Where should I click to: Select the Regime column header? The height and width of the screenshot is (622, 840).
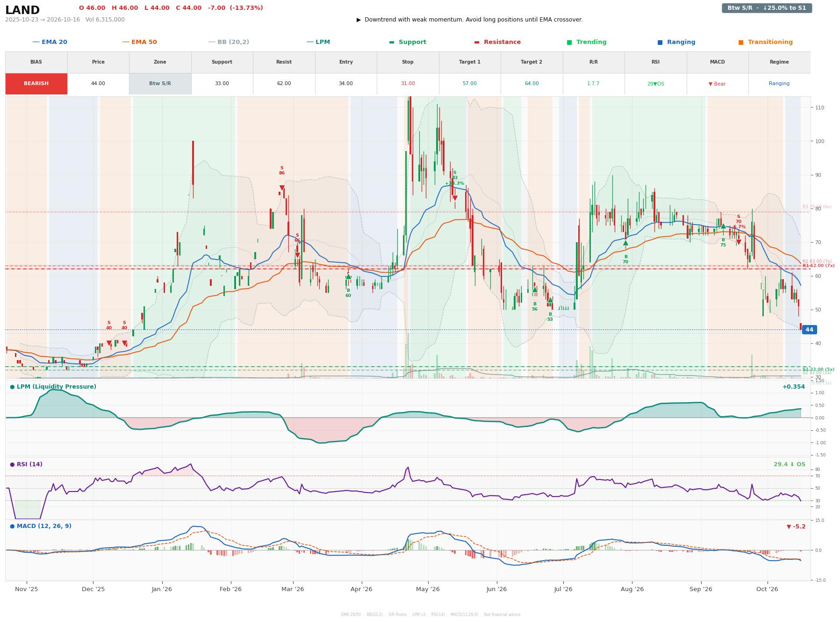779,62
